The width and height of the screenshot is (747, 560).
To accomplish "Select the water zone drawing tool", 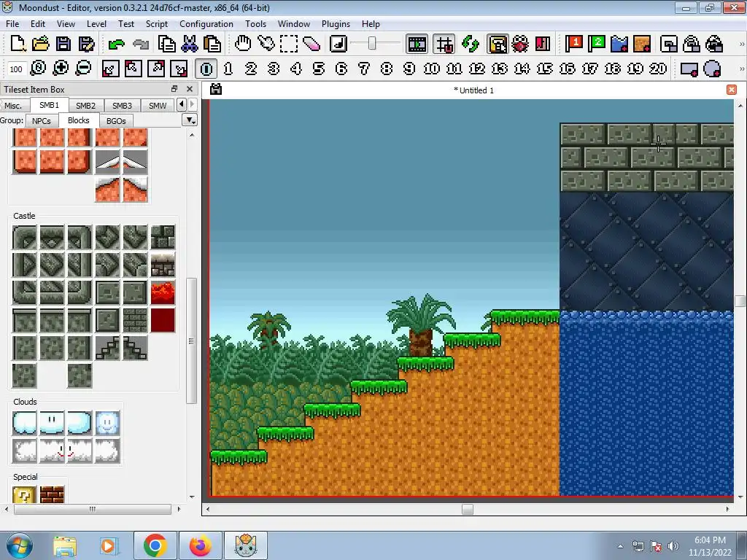I will [619, 44].
